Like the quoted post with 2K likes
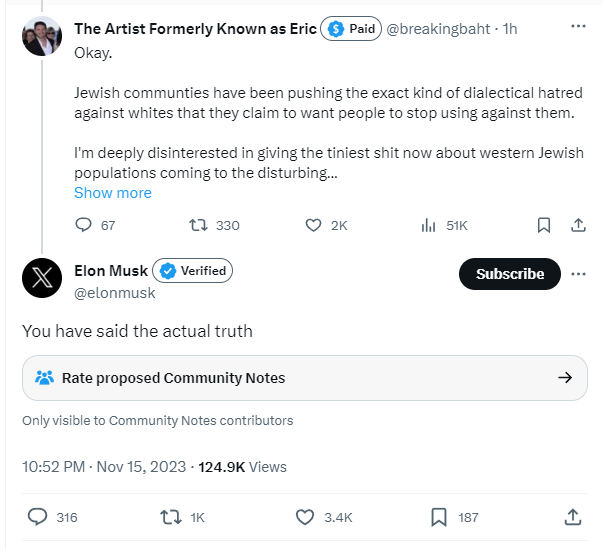 (x=312, y=225)
